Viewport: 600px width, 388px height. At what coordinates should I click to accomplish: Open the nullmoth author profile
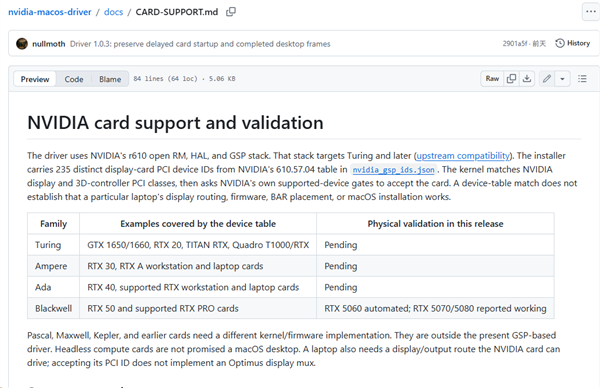49,44
